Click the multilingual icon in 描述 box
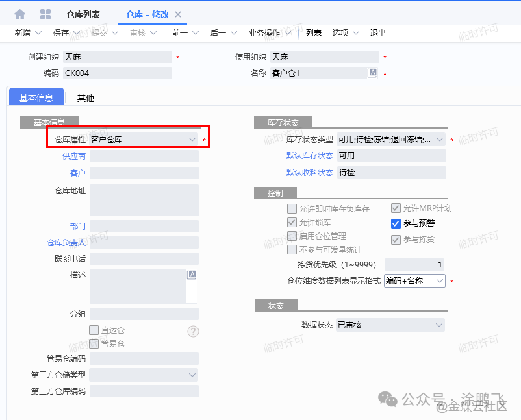This screenshot has width=521, height=420. click(x=192, y=275)
